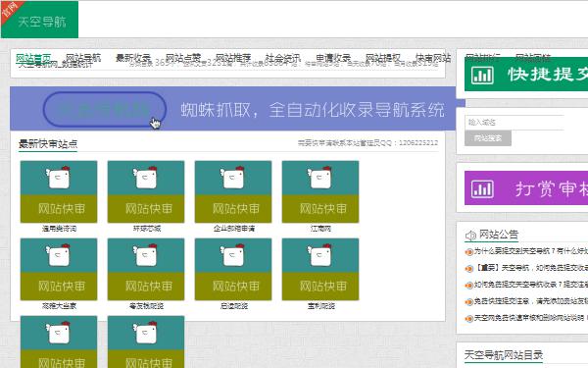Click the orange bullet before 【重要】天空导航
Image resolution: width=588 pixels, height=368 pixels.
(x=468, y=269)
